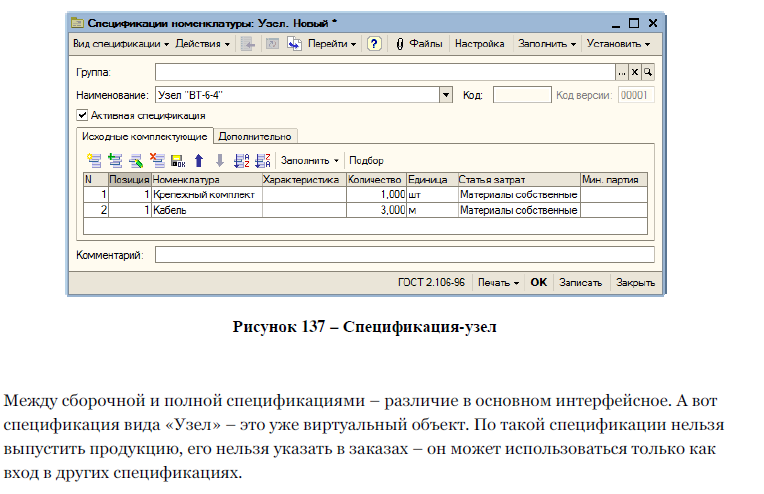Image resolution: width=764 pixels, height=494 pixels.
Task: Click the Мин. партия column header
Action: click(x=614, y=180)
